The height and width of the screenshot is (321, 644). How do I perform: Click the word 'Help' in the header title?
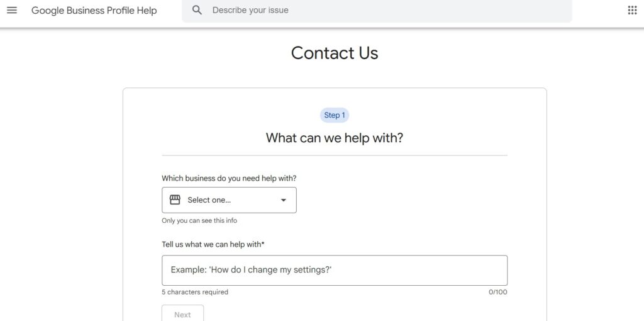point(147,11)
